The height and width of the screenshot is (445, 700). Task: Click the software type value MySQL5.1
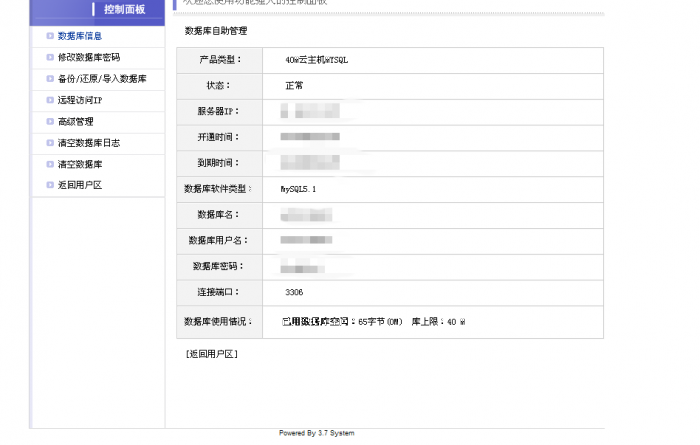coord(298,189)
